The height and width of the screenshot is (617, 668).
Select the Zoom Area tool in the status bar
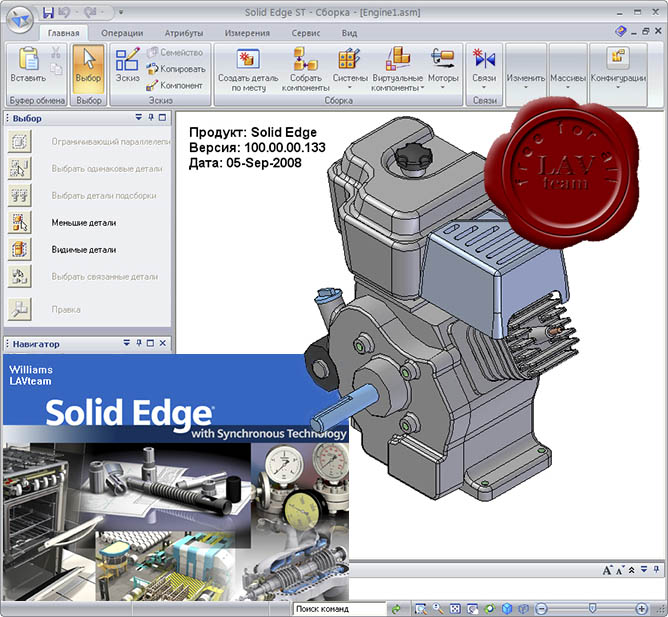[420, 608]
